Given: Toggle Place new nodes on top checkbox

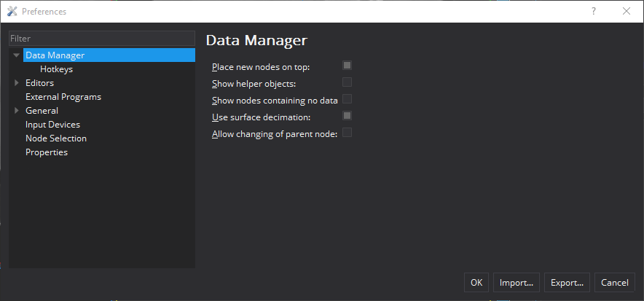Looking at the screenshot, I should [347, 66].
